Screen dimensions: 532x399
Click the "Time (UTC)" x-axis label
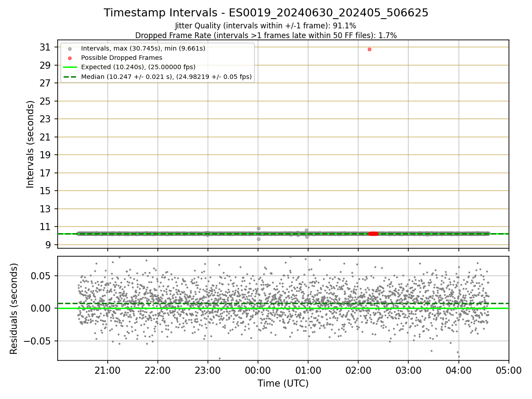pyautogui.click(x=283, y=383)
